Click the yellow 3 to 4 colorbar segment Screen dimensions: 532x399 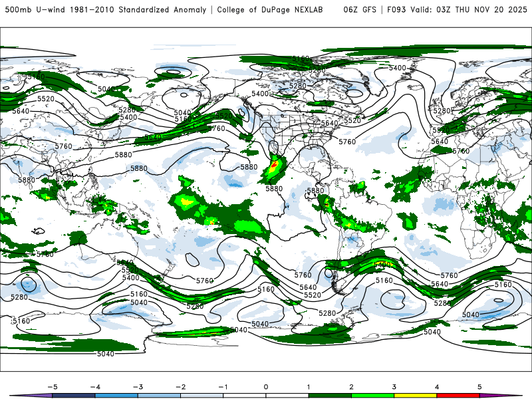(x=415, y=396)
